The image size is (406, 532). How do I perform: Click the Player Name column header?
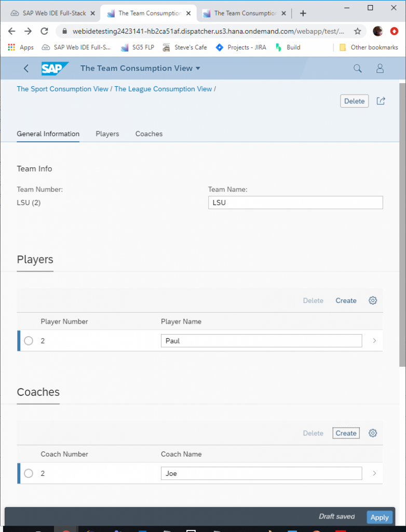click(x=181, y=321)
